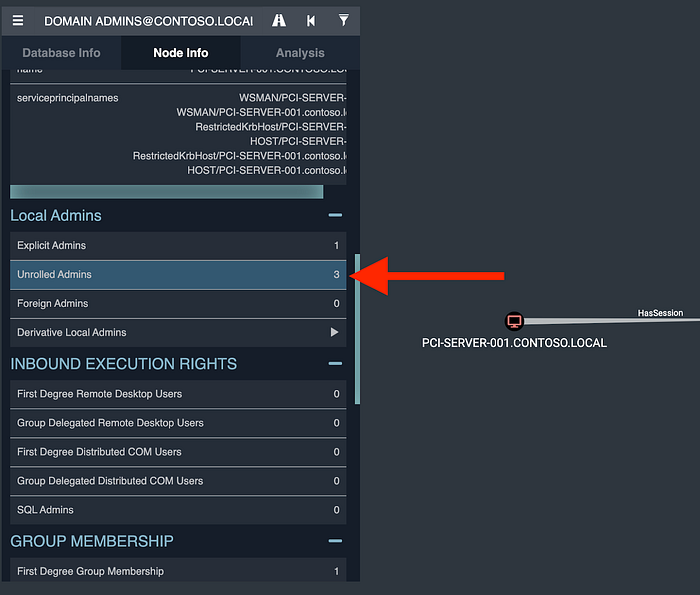Select the Node Info tab
This screenshot has height=595, width=700.
tap(181, 53)
